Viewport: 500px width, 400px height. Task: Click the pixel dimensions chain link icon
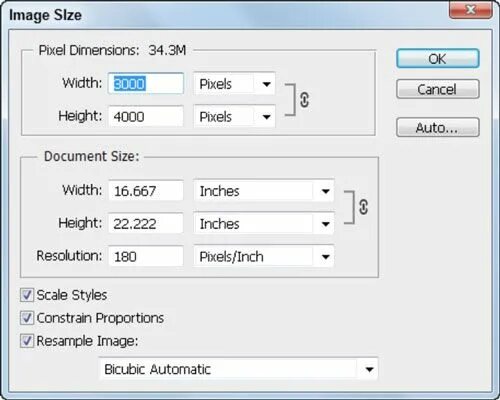(x=304, y=100)
